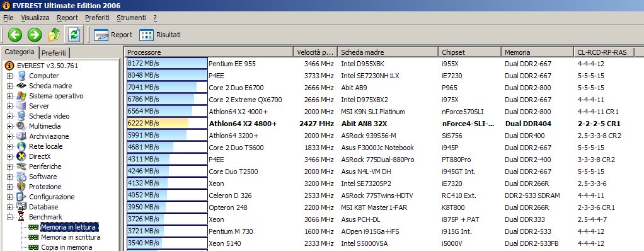Viewport: 644px width, 251px height.
Task: Open the Visualizza menu
Action: (x=35, y=18)
